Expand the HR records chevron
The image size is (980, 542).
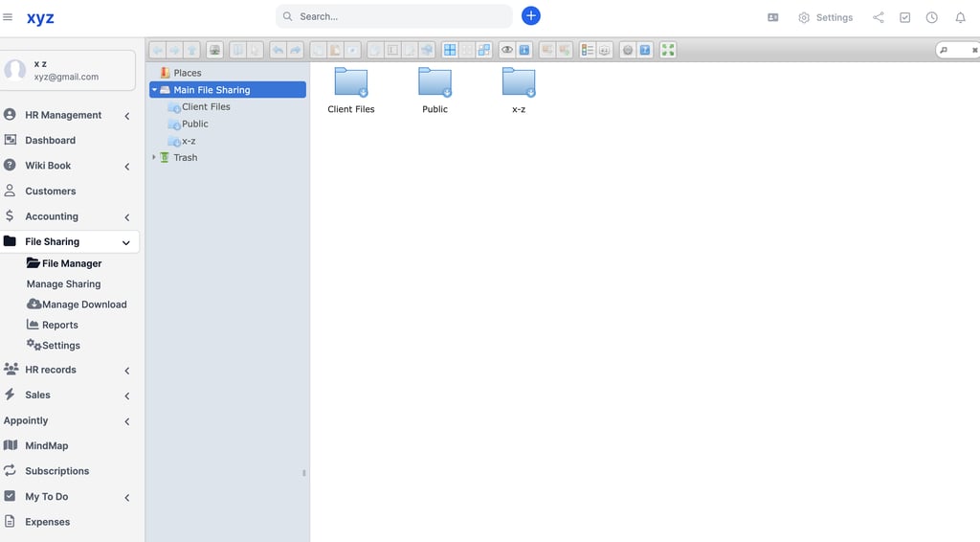(x=127, y=371)
